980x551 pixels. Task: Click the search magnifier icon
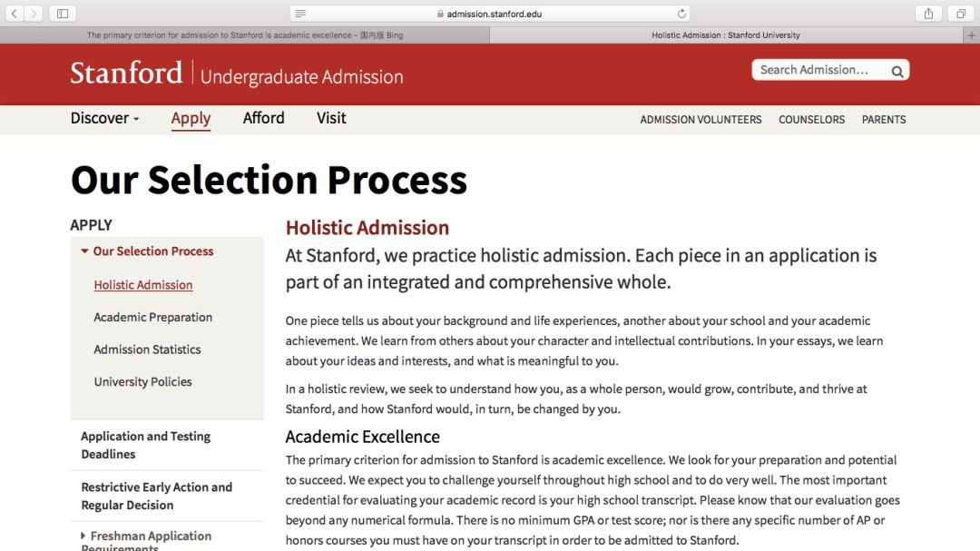click(897, 71)
